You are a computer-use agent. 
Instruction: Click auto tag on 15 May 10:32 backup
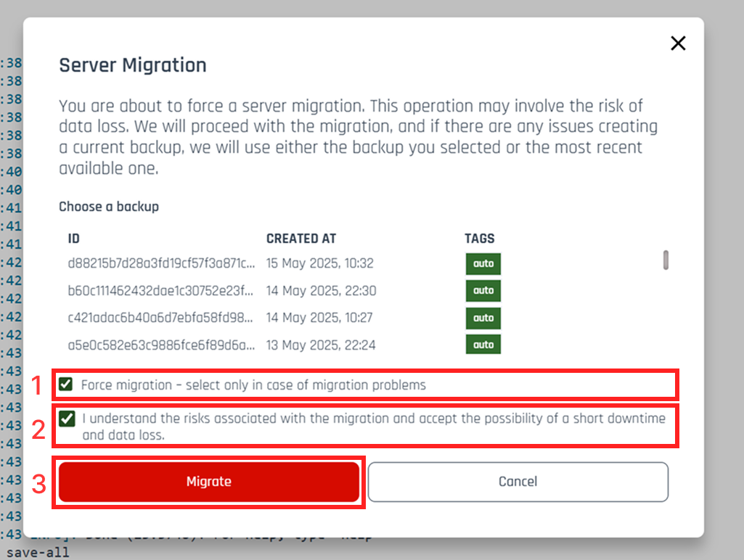(x=483, y=264)
